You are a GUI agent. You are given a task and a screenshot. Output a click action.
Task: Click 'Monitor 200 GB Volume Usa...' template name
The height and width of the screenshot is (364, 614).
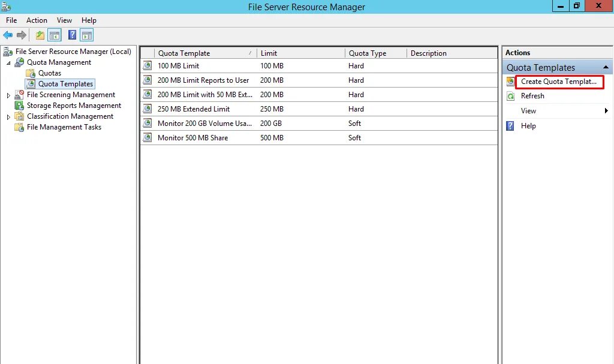(x=205, y=124)
